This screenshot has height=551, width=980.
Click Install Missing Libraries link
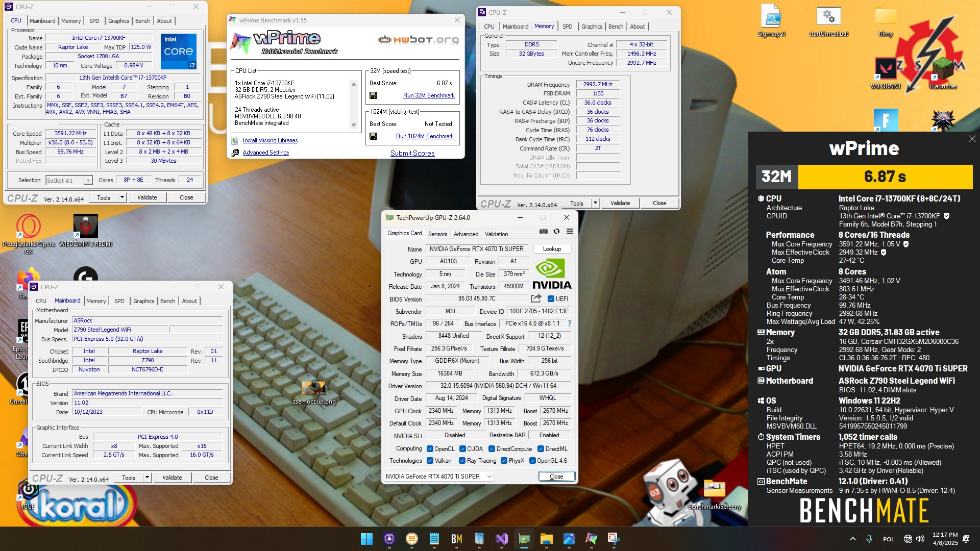click(270, 140)
